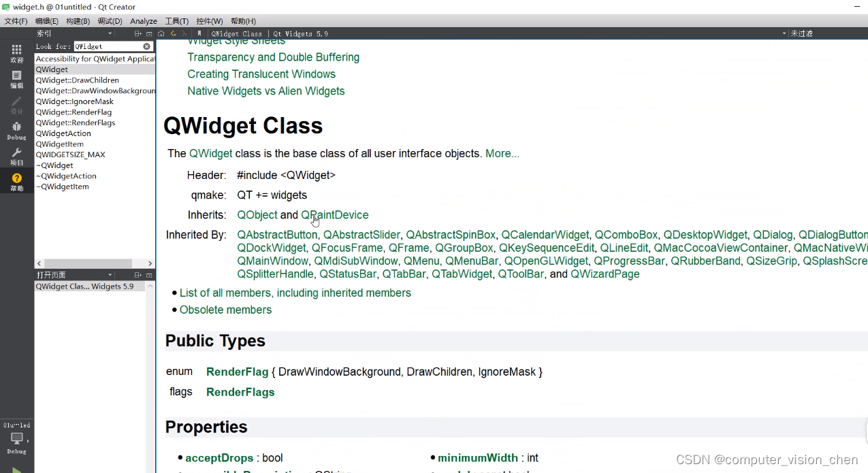The image size is (868, 473).
Task: Open the QAbstractButton link
Action: click(x=277, y=235)
